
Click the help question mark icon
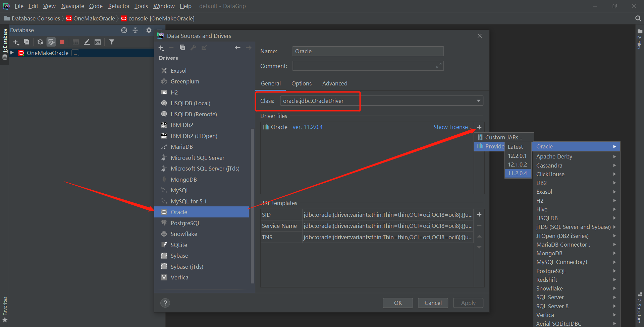(x=165, y=303)
